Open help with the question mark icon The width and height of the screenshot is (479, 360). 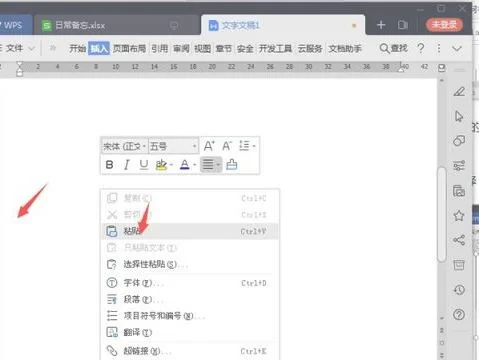[x=421, y=49]
